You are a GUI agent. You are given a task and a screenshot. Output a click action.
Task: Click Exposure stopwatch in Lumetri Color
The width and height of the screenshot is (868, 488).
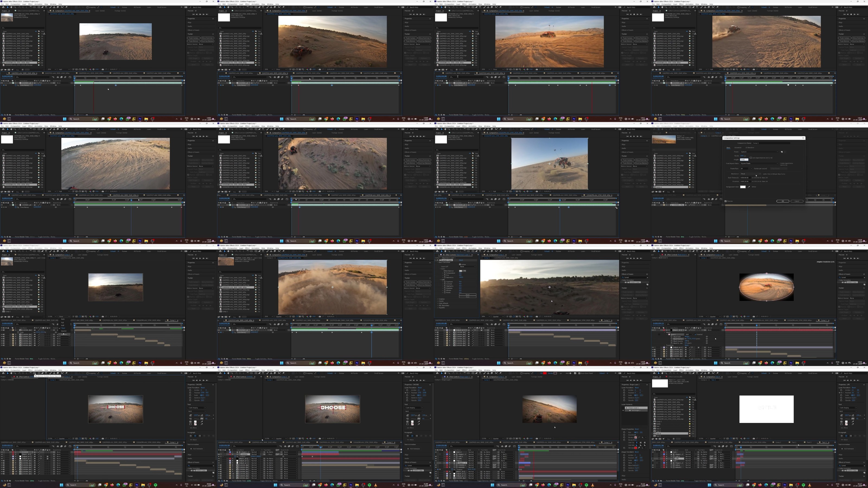[445, 282]
